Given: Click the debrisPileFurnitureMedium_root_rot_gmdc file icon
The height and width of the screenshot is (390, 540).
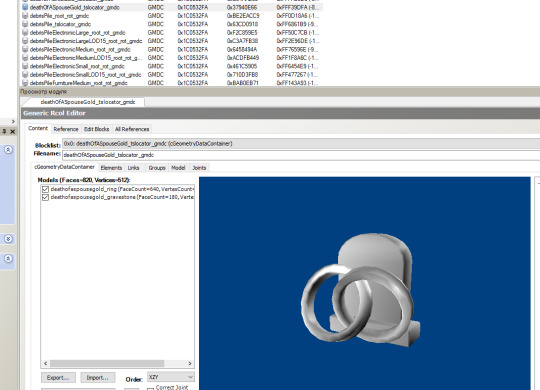Looking at the screenshot, I should [25, 83].
